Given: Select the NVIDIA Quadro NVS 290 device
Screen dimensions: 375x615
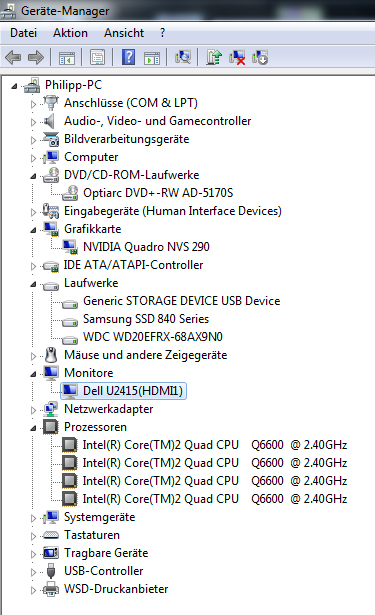Looking at the screenshot, I should tap(146, 247).
